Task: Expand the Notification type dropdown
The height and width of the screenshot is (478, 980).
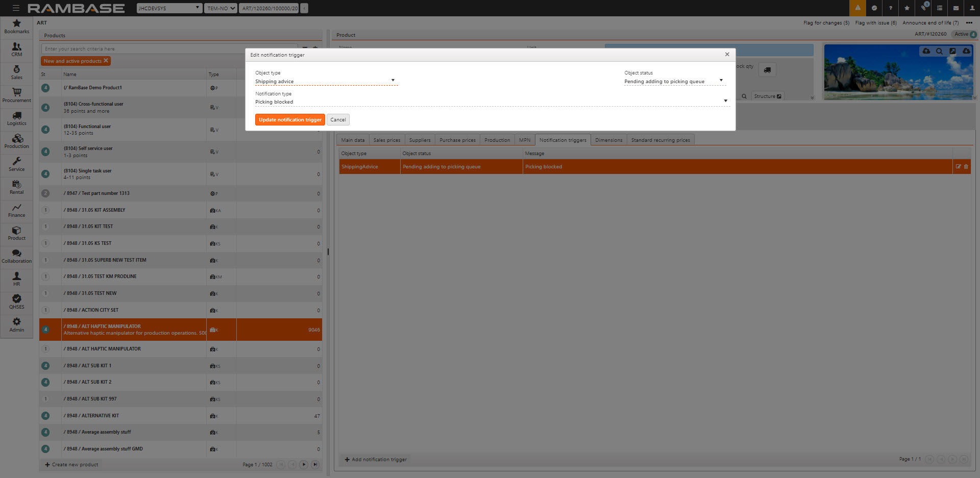Action: [725, 101]
